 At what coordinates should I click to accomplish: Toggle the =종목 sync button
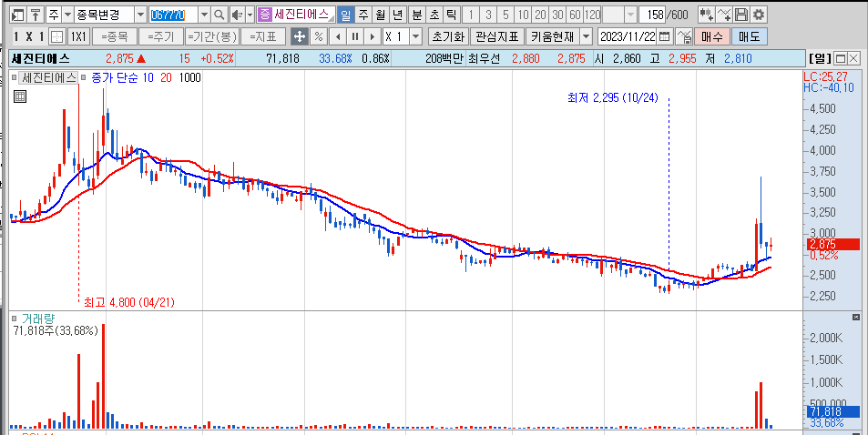(x=114, y=37)
